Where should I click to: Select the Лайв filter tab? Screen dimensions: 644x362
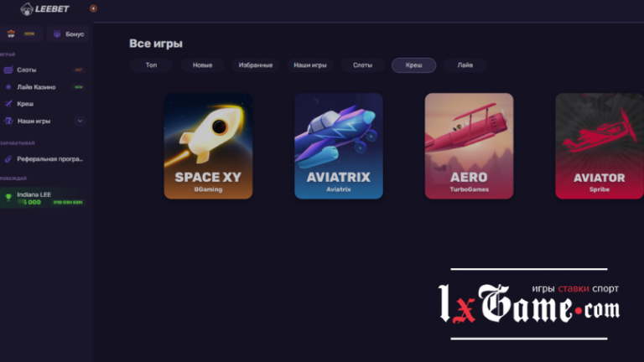coord(465,65)
